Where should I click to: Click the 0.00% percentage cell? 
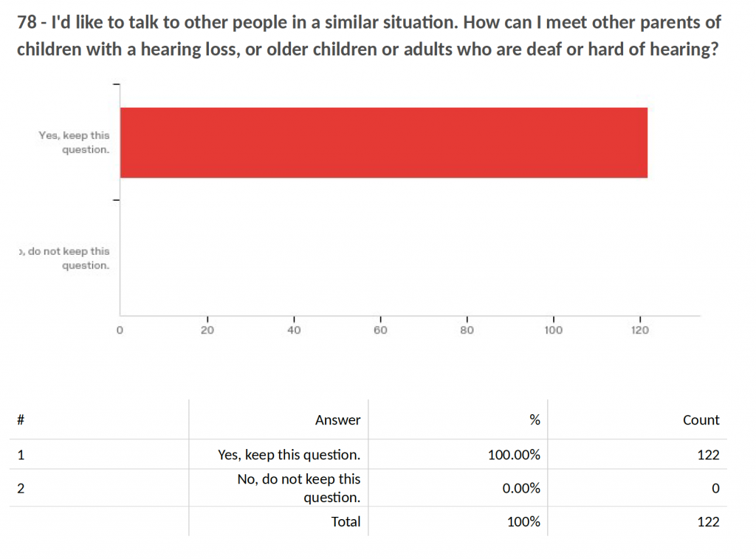[x=521, y=488]
